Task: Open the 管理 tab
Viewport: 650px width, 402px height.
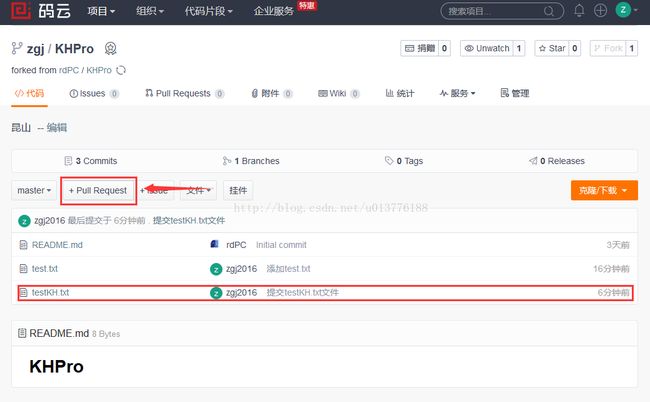Action: pyautogui.click(x=515, y=93)
